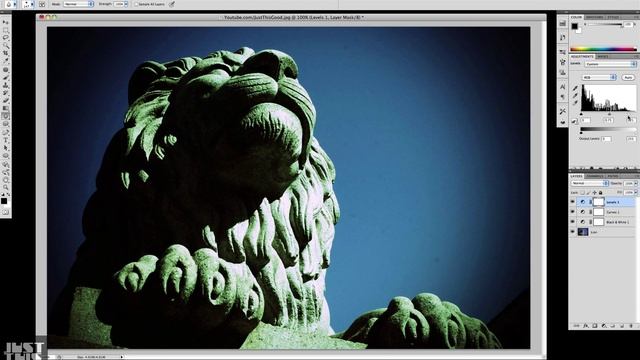
Task: Open the layer blend mode dropdown
Action: 590,183
